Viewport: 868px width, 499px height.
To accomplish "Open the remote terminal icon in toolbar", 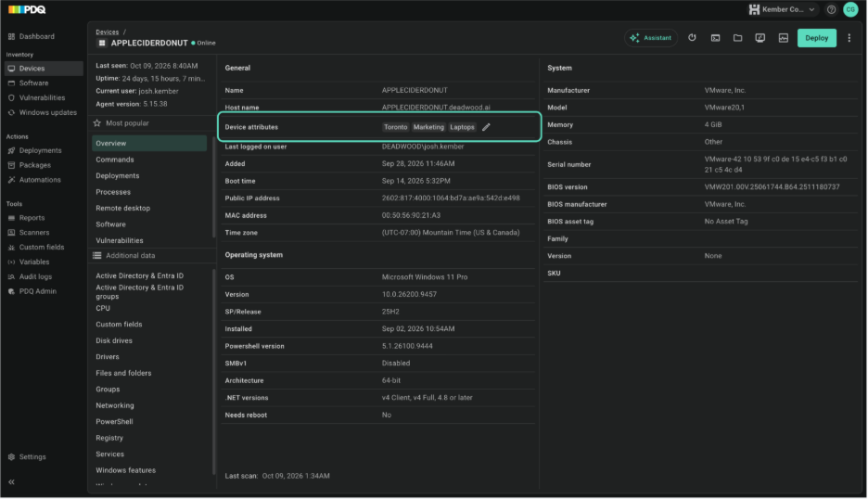I will (715, 38).
